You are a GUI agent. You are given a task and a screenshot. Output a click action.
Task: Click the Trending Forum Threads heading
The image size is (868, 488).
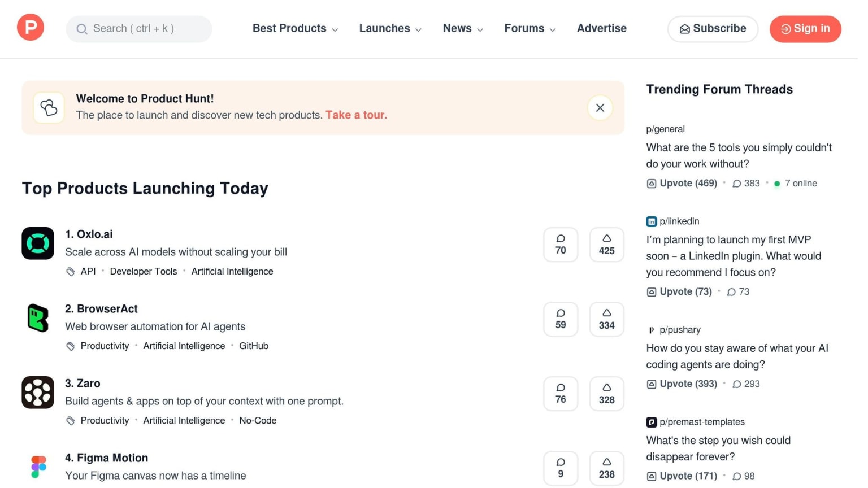coord(719,89)
